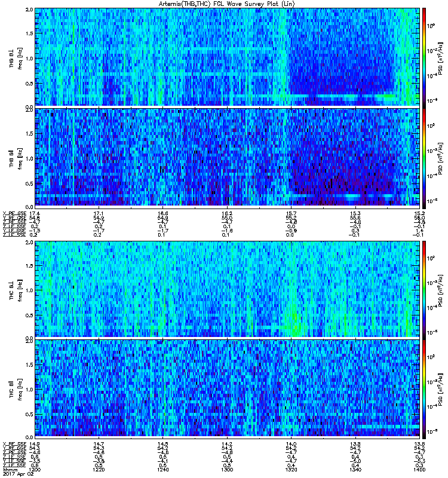Click the '0.5' frequency tick on the THC B∥ panel
Screen dimensions: 448x478
pos(29,414)
